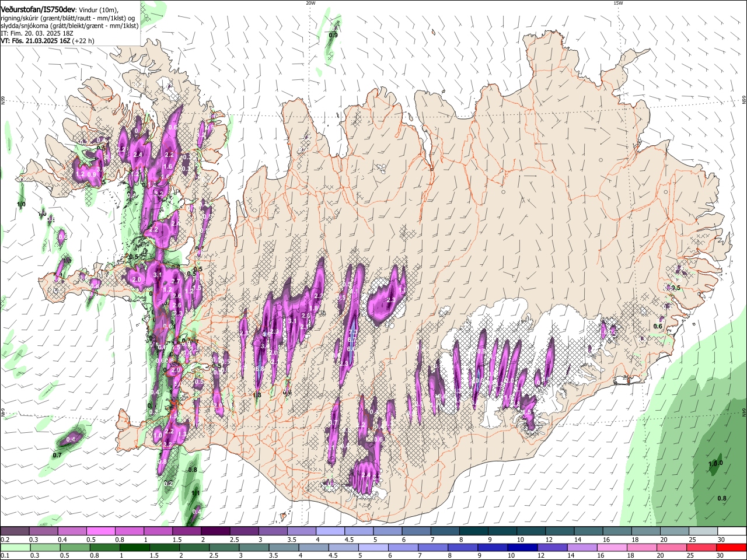The image size is (747, 560).
Task: Pick the lavender-blue swatch between 4 and 4.5 in the upper legend row
Action: tap(330, 531)
